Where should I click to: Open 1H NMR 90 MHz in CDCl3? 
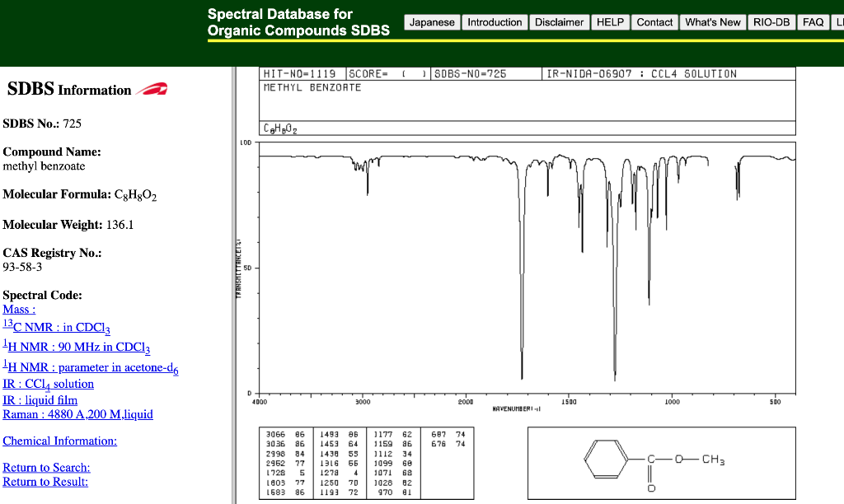point(75,347)
